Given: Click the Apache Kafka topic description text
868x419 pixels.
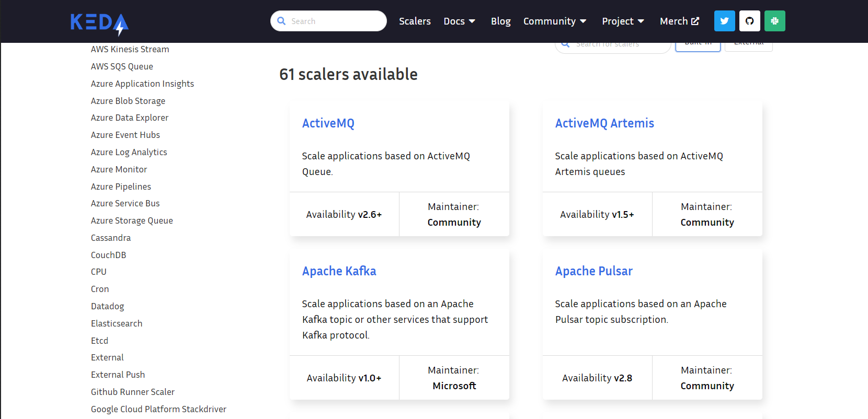Looking at the screenshot, I should click(x=395, y=319).
